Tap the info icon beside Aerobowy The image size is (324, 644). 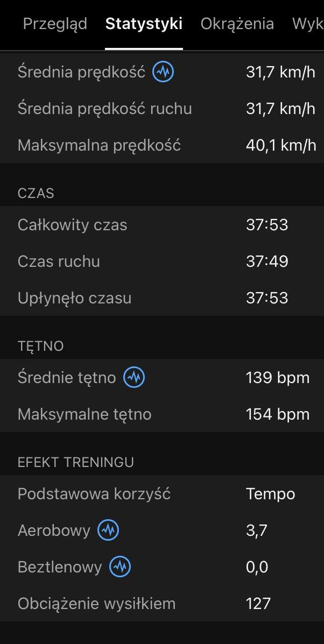108,530
